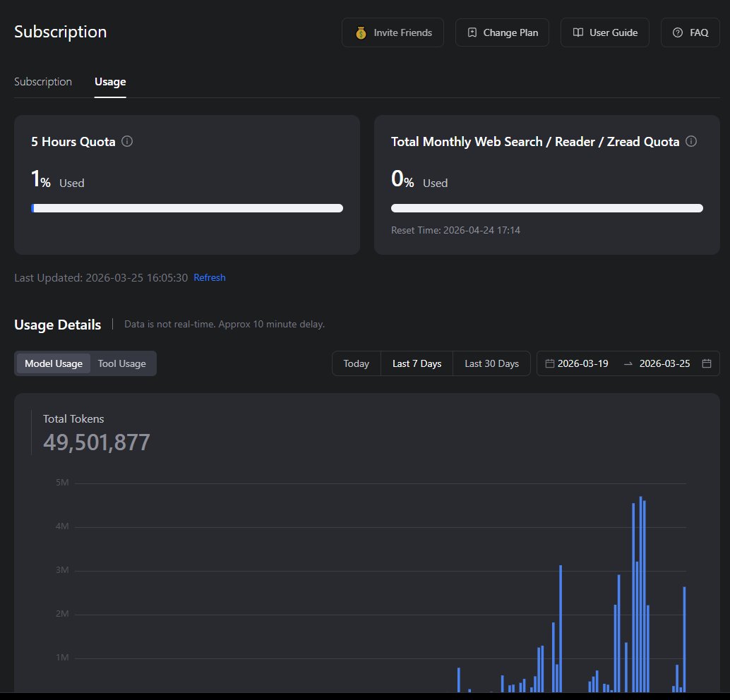
Task: Click the Total Tokens label
Action: coord(73,419)
